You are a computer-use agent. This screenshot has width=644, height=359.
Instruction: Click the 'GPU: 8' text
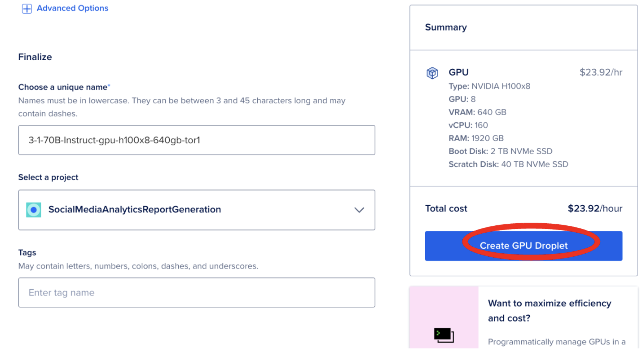(x=462, y=99)
